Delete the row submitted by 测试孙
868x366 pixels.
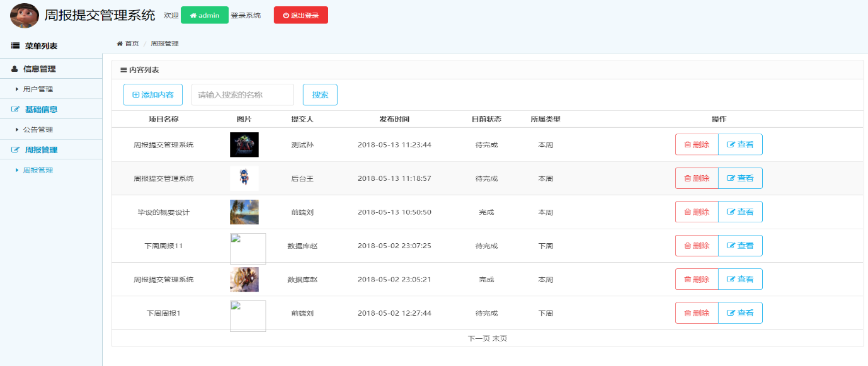pyautogui.click(x=697, y=144)
